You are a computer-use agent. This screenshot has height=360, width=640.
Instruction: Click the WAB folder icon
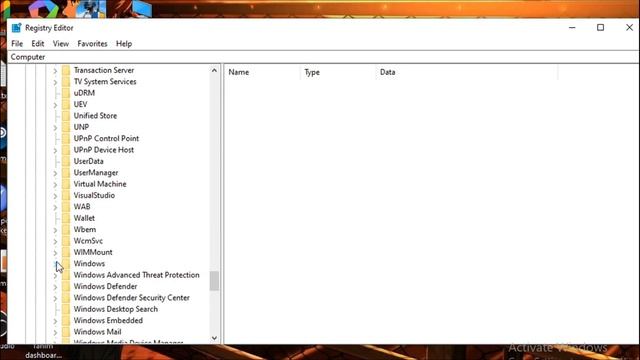(x=66, y=207)
